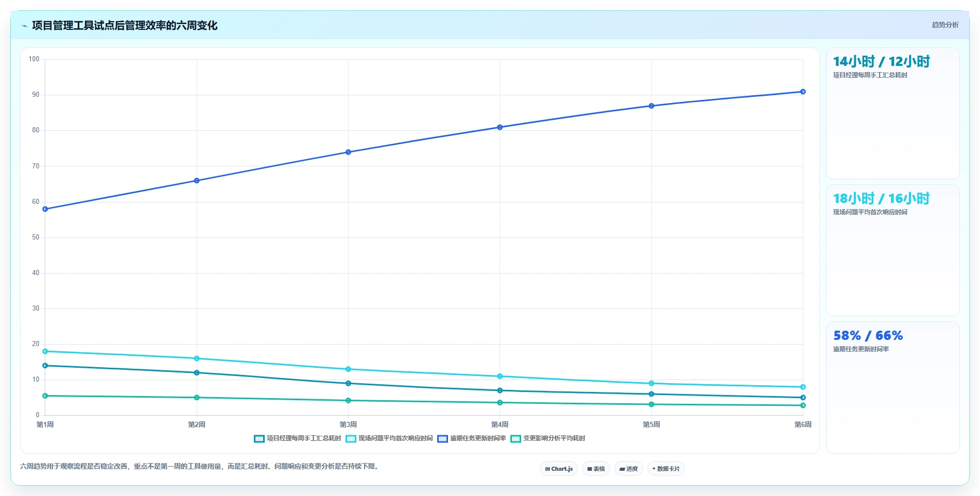Screen dimensions: 980x496
Task: Click the blue line point at 第6周
Action: [803, 92]
